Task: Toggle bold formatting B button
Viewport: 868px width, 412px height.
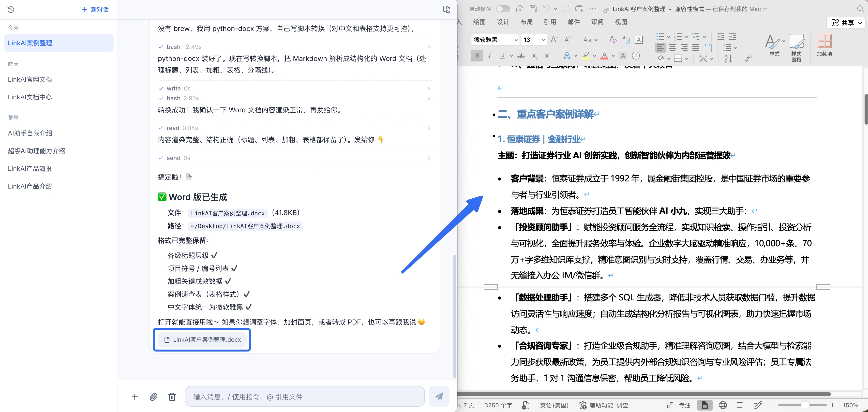Action: [477, 56]
